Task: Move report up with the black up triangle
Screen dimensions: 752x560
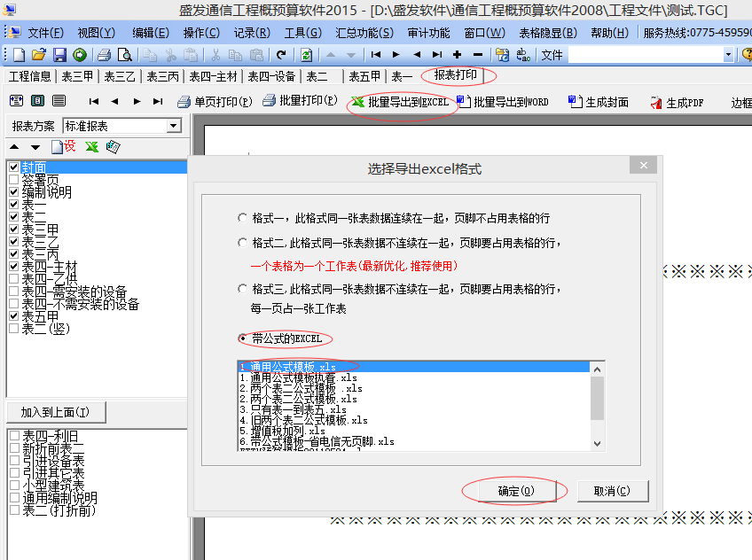Action: click(14, 146)
